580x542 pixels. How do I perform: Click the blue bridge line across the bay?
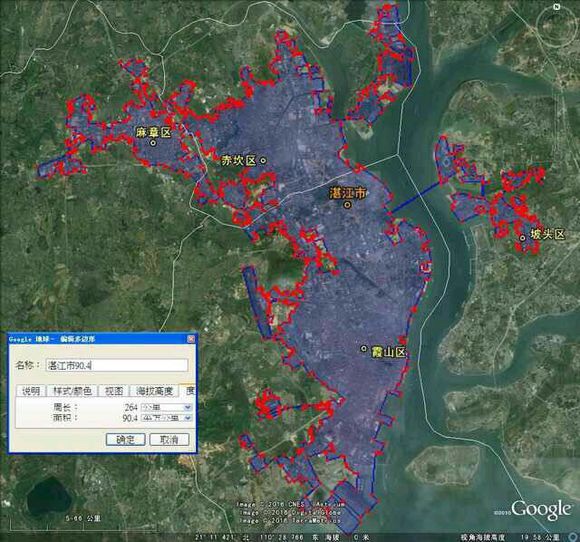415,197
